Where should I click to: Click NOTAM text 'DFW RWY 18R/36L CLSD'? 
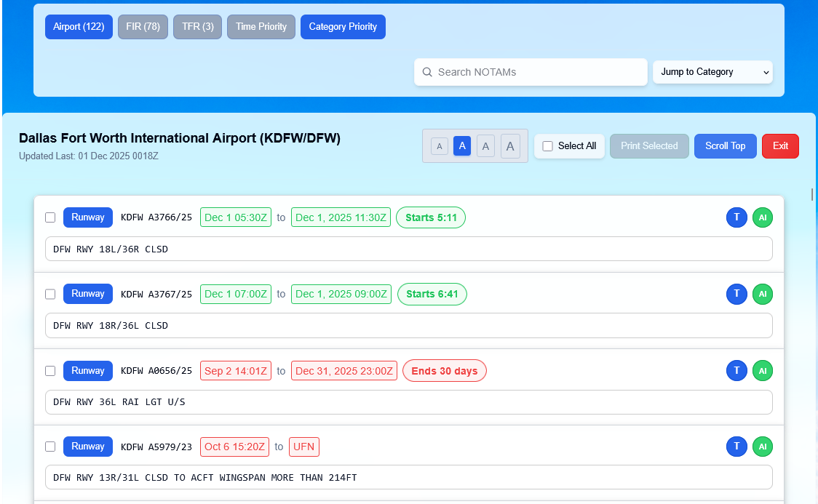tap(111, 326)
